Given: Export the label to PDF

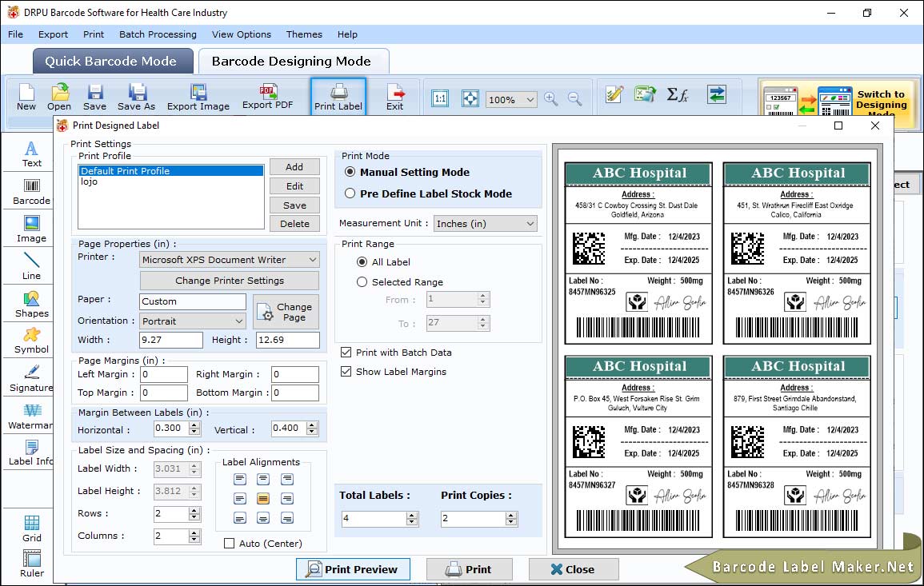Looking at the screenshot, I should point(267,98).
